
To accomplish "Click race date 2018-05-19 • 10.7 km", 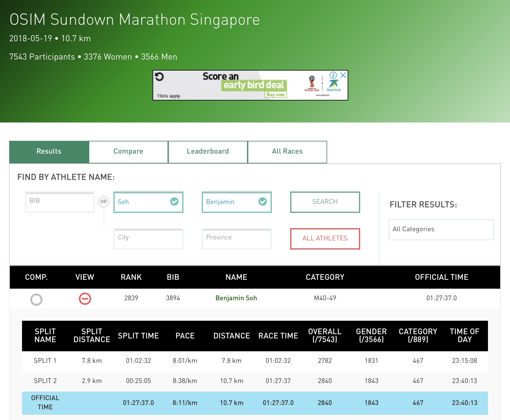I will (50, 38).
